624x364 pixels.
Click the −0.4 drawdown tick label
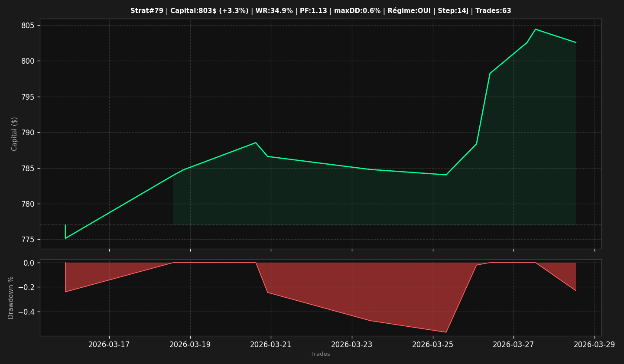26,312
